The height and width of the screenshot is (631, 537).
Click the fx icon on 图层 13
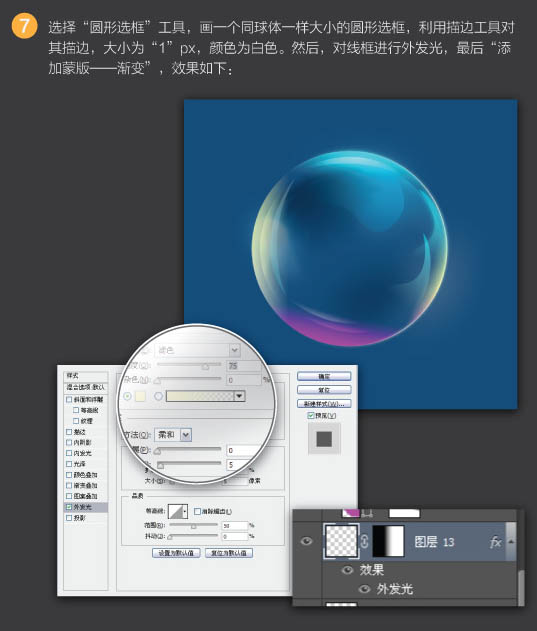click(x=496, y=542)
